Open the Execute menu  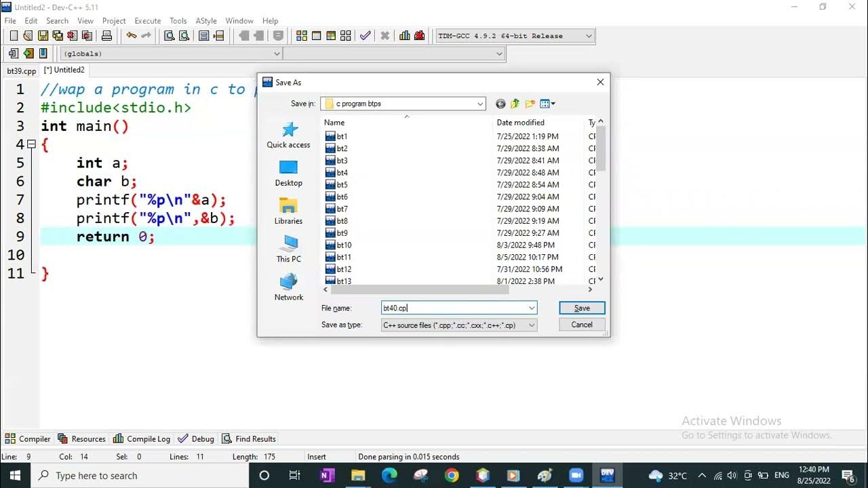(148, 21)
